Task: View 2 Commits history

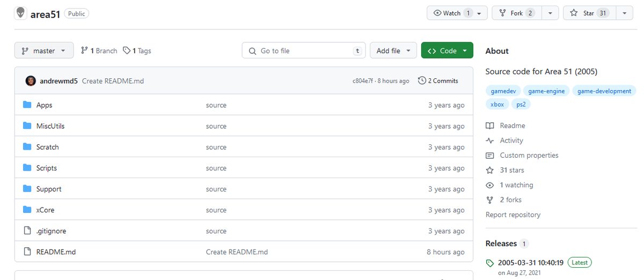Action: tap(438, 81)
